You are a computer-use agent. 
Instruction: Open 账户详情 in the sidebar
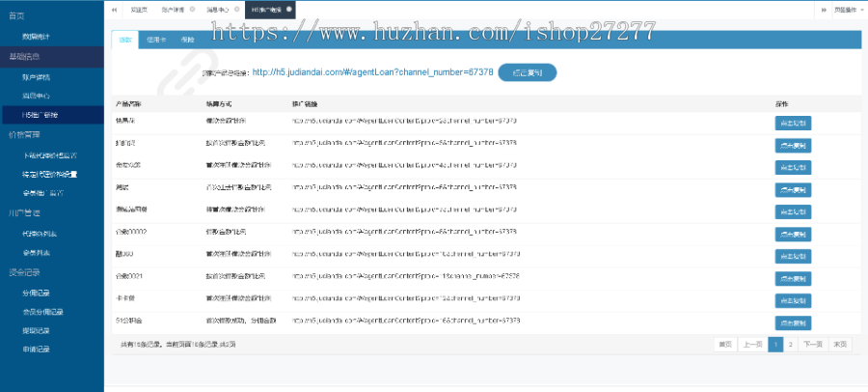point(36,77)
